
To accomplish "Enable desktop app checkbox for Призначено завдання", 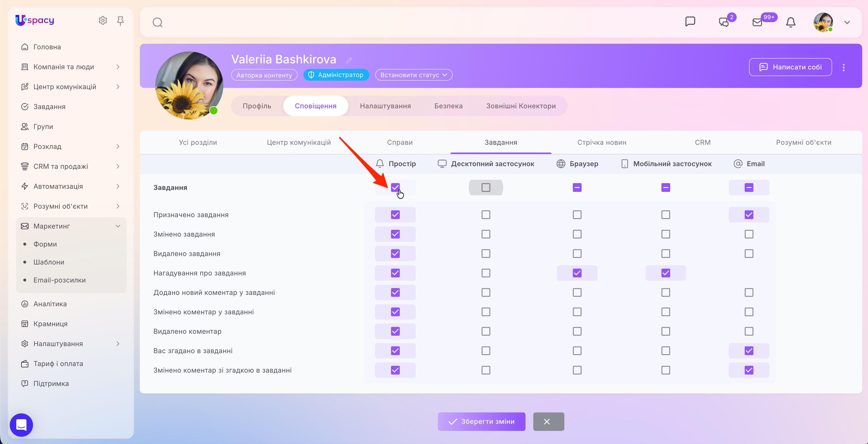I will pyautogui.click(x=485, y=215).
